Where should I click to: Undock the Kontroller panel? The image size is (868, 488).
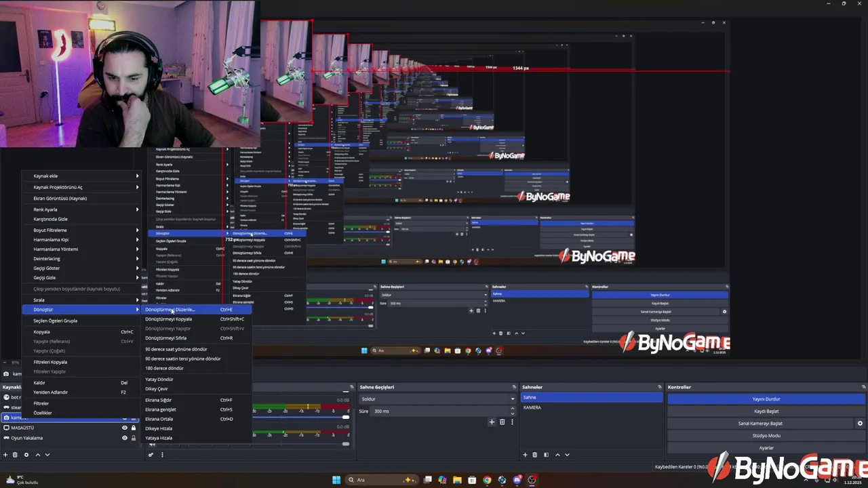(x=863, y=387)
